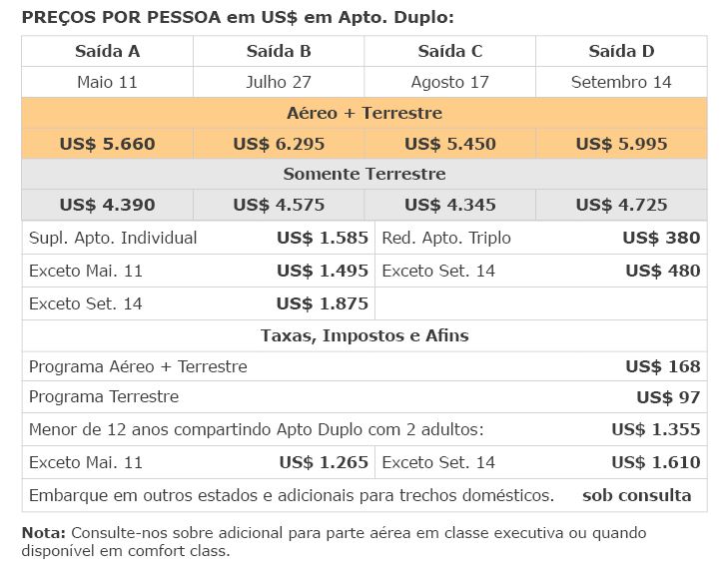
Task: Click the Menor de 12 anos row
Action: point(364,429)
